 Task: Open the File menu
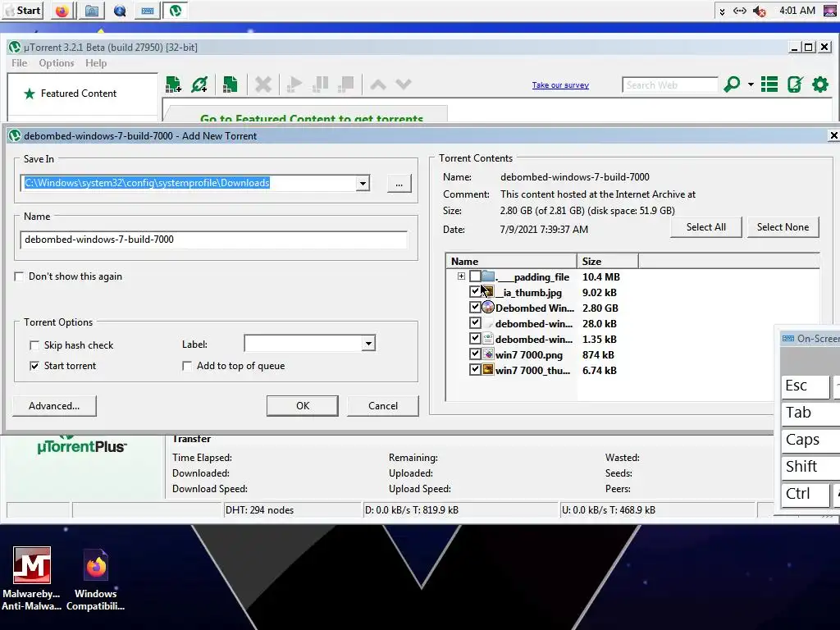20,63
